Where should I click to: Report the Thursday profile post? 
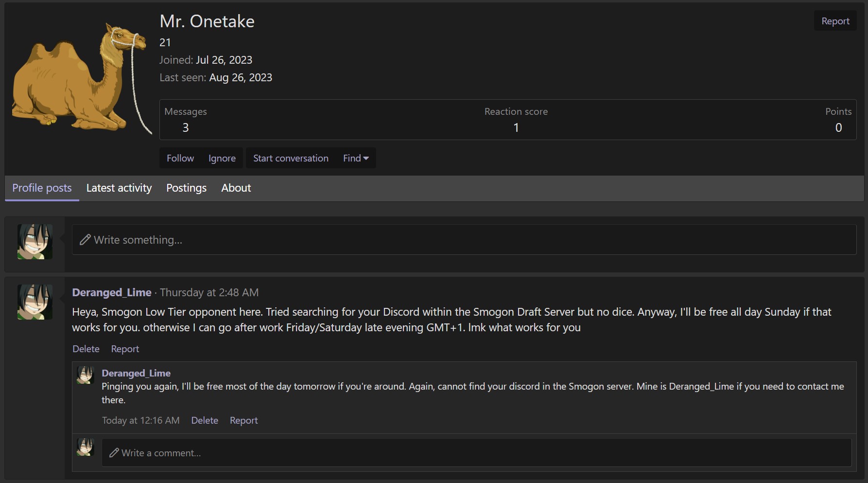pos(125,349)
